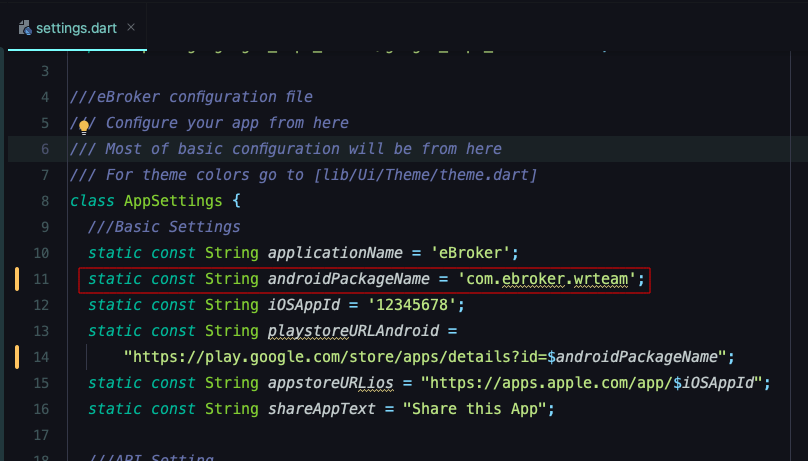This screenshot has height=461, width=808.
Task: Click the playstoreURLAndroid identifier
Action: [353, 331]
